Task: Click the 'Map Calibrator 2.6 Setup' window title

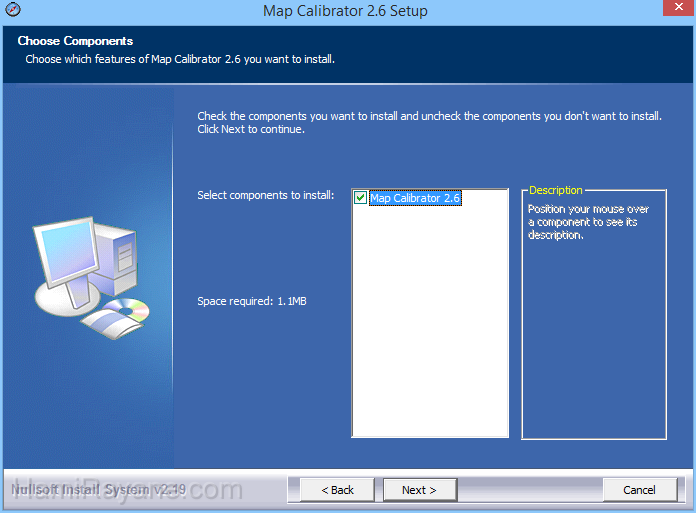Action: coord(345,11)
